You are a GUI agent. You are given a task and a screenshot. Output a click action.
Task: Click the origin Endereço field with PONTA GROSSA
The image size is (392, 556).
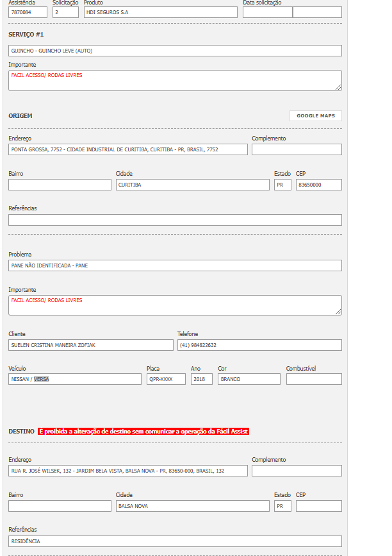point(127,149)
